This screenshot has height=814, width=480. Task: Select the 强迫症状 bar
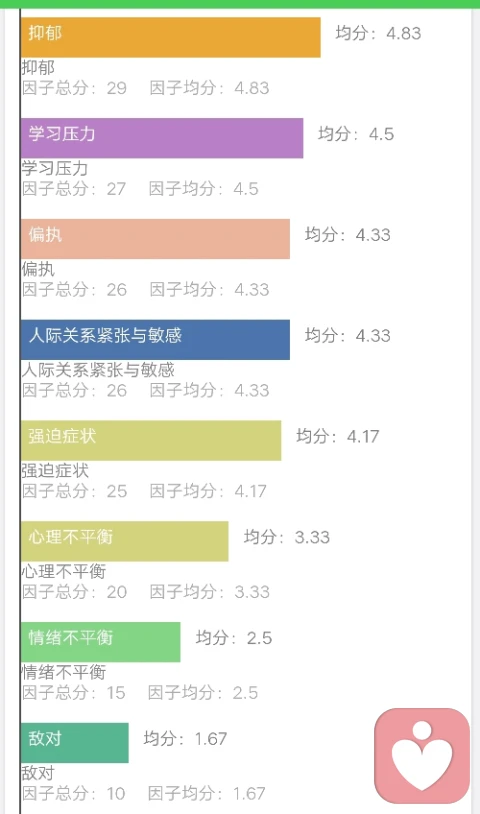(151, 440)
